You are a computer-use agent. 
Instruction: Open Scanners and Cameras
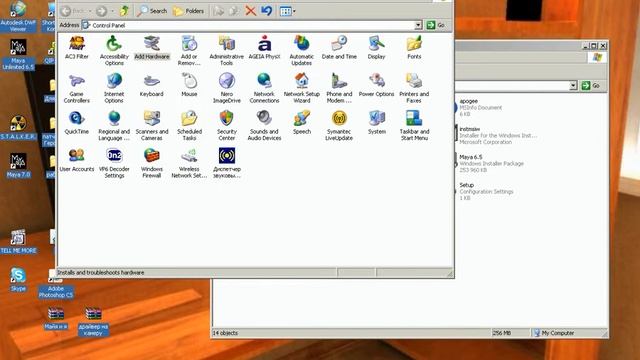[x=152, y=125]
